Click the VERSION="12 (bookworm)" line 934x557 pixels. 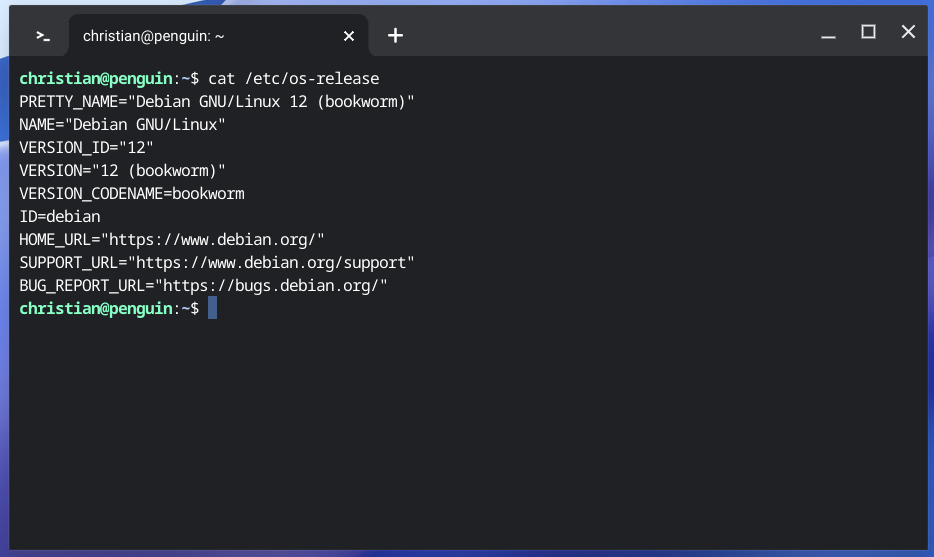click(122, 171)
